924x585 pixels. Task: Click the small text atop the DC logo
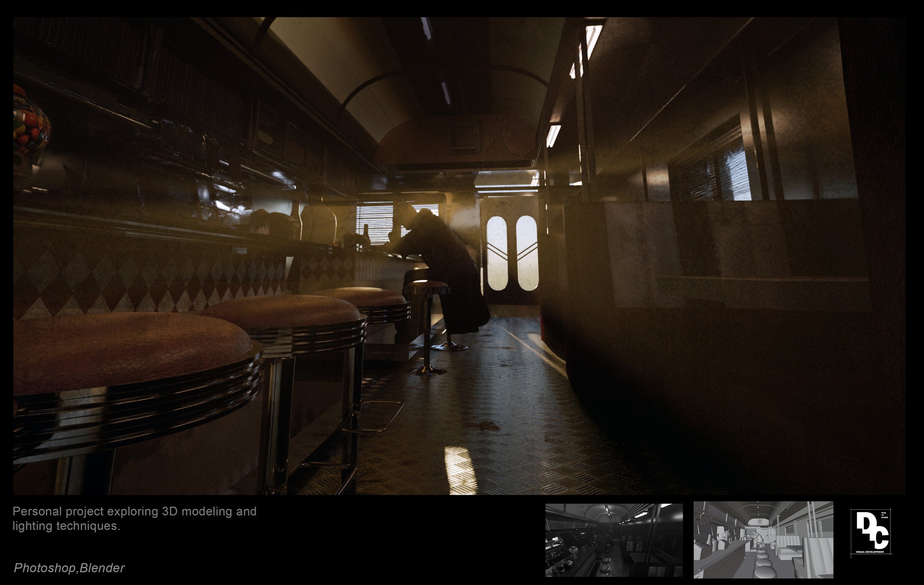point(884,515)
